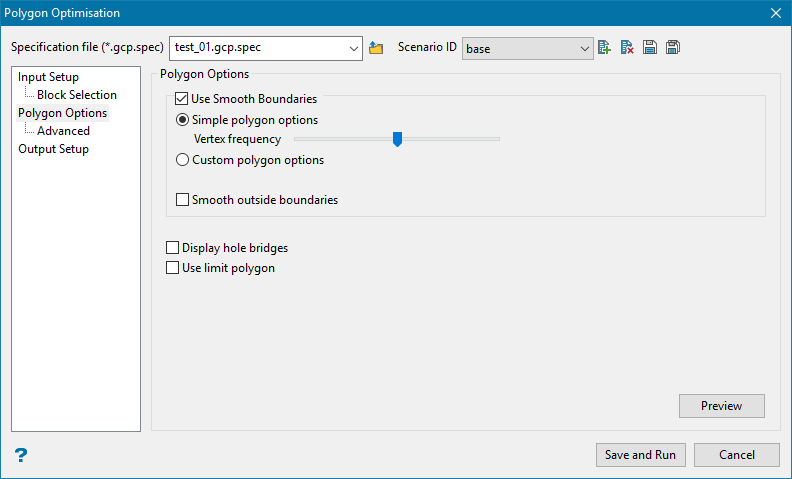The height and width of the screenshot is (479, 792).
Task: Click the browse specification file folder icon
Action: coord(376,48)
